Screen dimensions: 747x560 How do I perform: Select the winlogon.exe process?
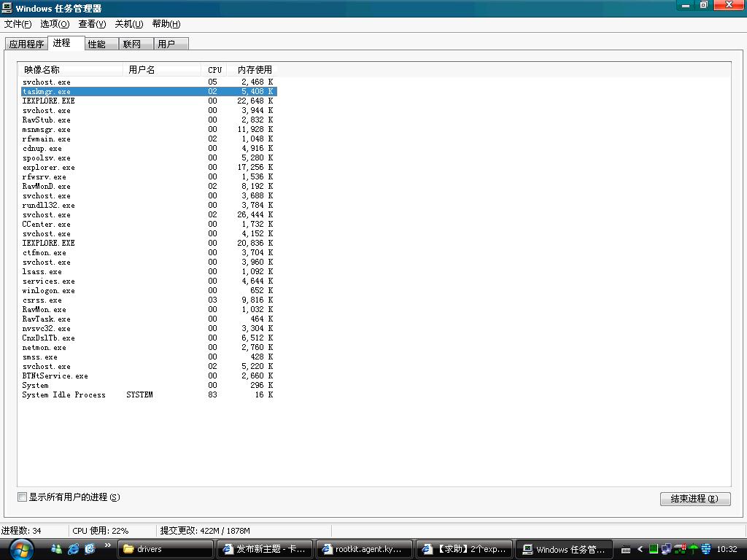(149, 290)
